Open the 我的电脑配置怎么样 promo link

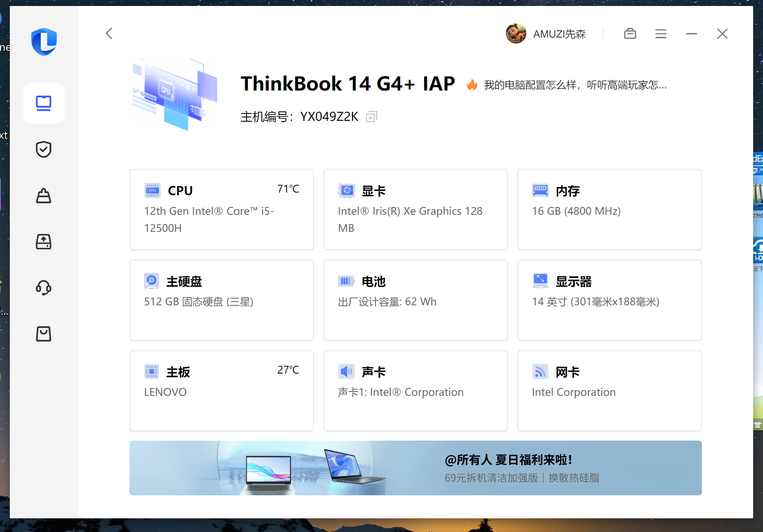coord(575,85)
